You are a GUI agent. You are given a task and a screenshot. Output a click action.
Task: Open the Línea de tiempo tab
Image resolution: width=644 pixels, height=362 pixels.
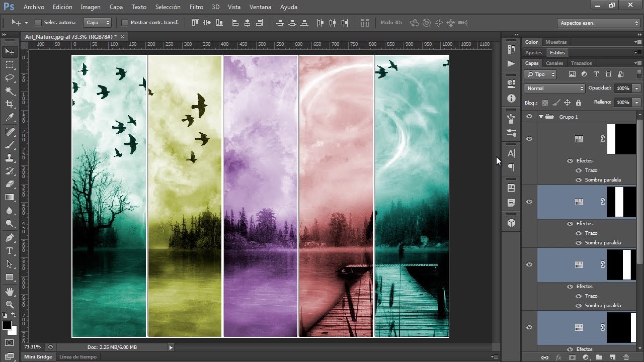pos(77,357)
